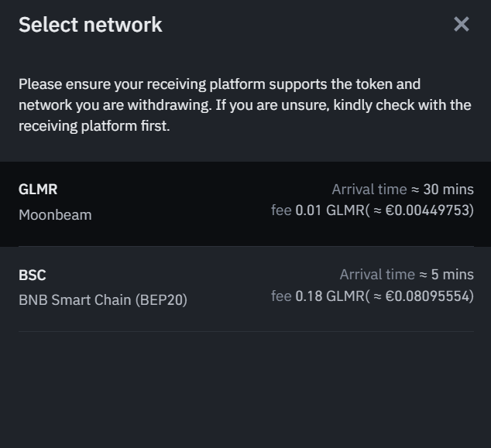The width and height of the screenshot is (491, 448).
Task: Click empty area below the network list
Action: 245,387
